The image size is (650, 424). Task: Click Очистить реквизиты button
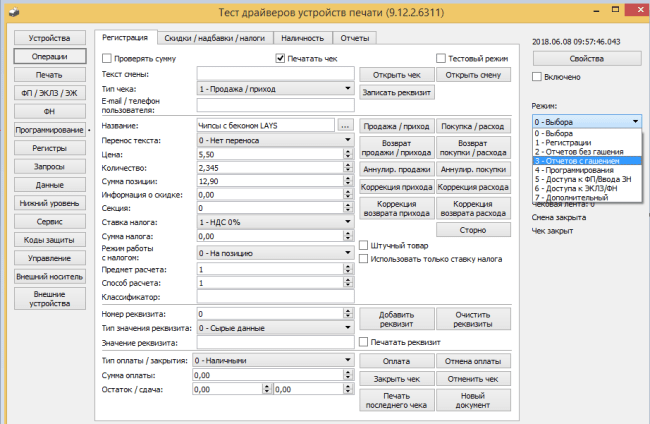point(473,319)
